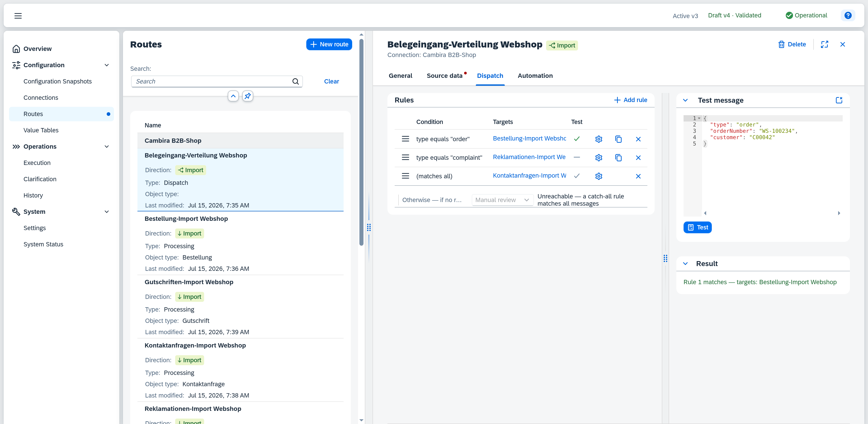The image size is (868, 424).
Task: Create a New route
Action: [329, 45]
